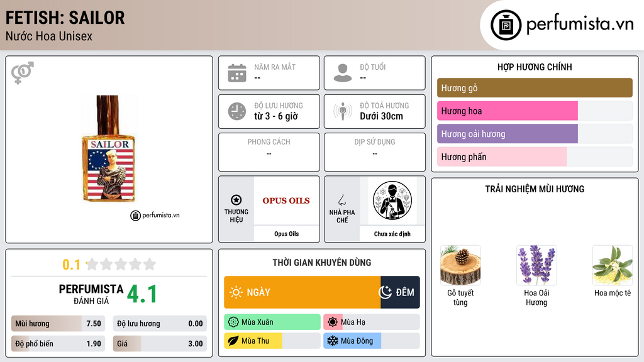Click the Mùa Thu yellow season bar
The image size is (644, 362).
coord(272,341)
